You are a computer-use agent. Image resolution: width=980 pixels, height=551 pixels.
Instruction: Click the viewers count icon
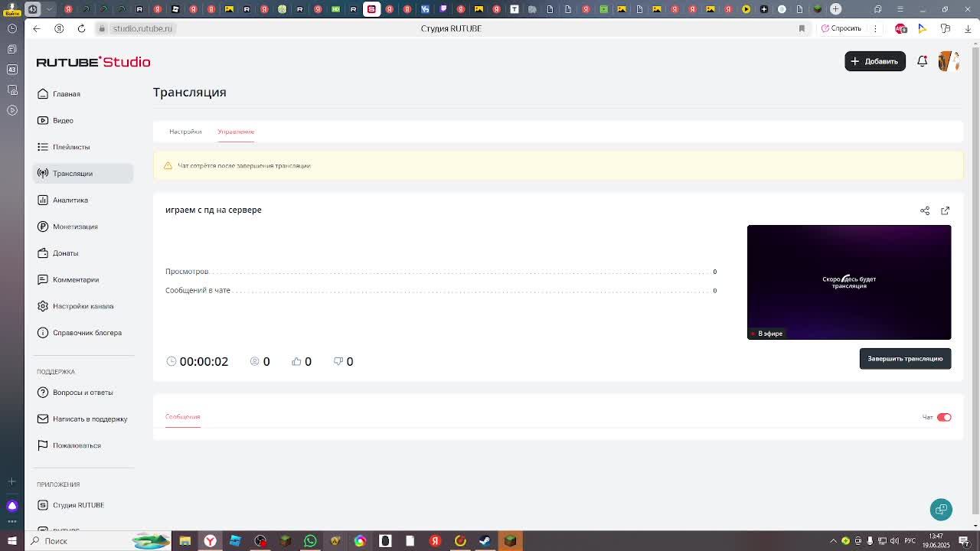click(255, 361)
